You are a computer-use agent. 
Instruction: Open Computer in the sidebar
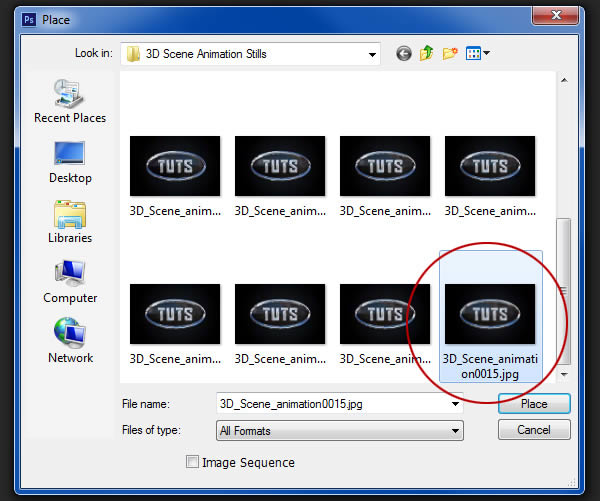click(70, 282)
